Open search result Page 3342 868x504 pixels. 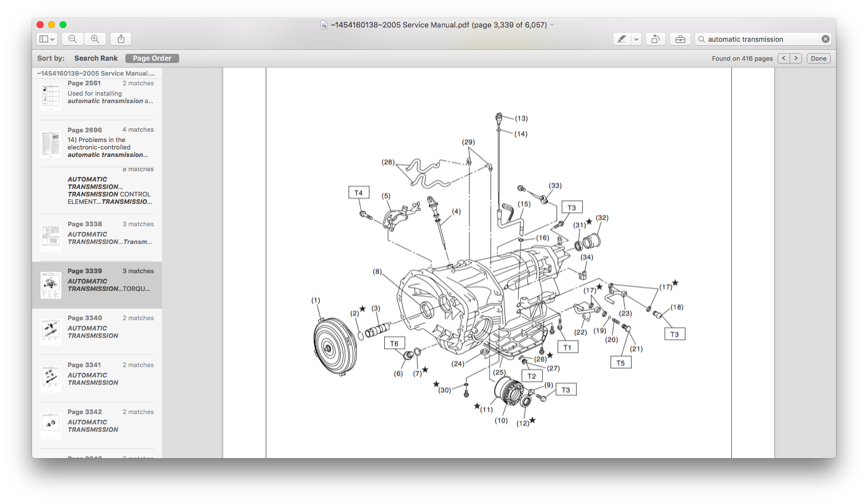[x=97, y=425]
